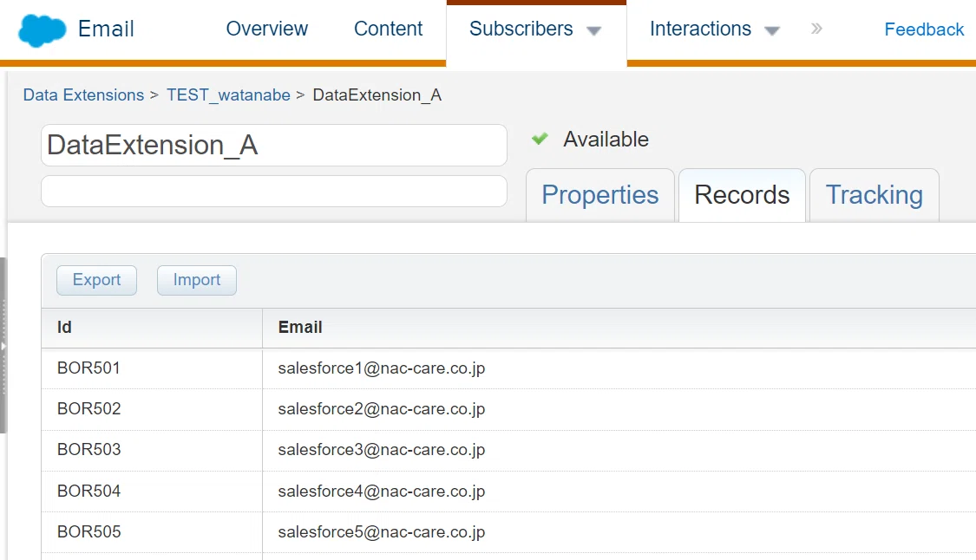976x560 pixels.
Task: Select the BOR502 cell
Action: (x=152, y=409)
